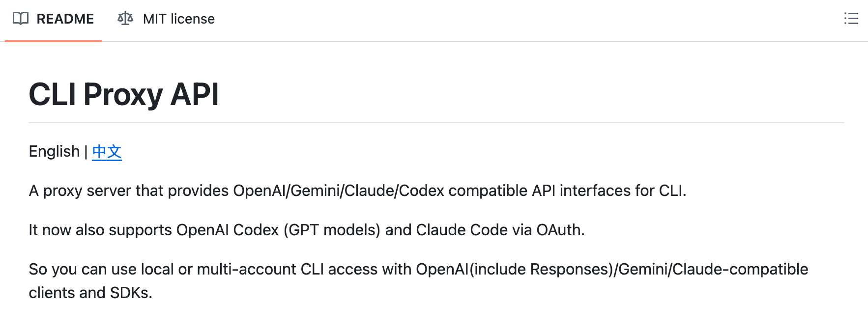The image size is (868, 331).
Task: Click the "A proxy server that provides" text
Action: (x=129, y=191)
